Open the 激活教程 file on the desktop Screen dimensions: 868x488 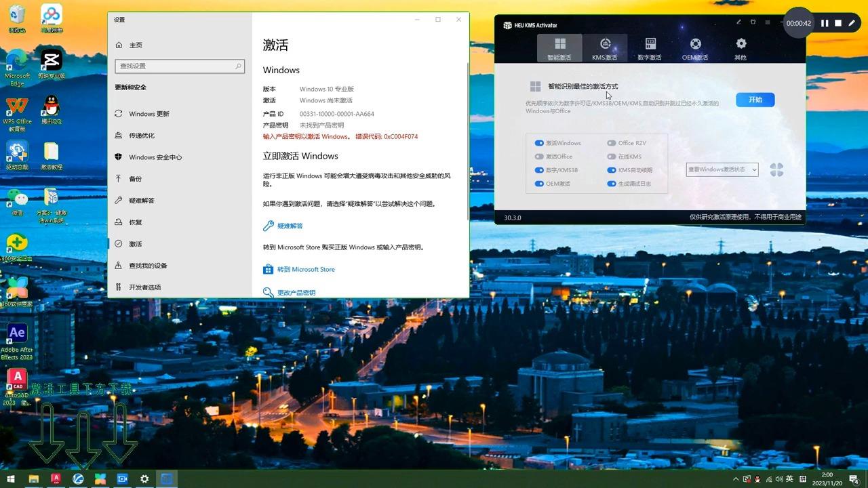point(52,155)
